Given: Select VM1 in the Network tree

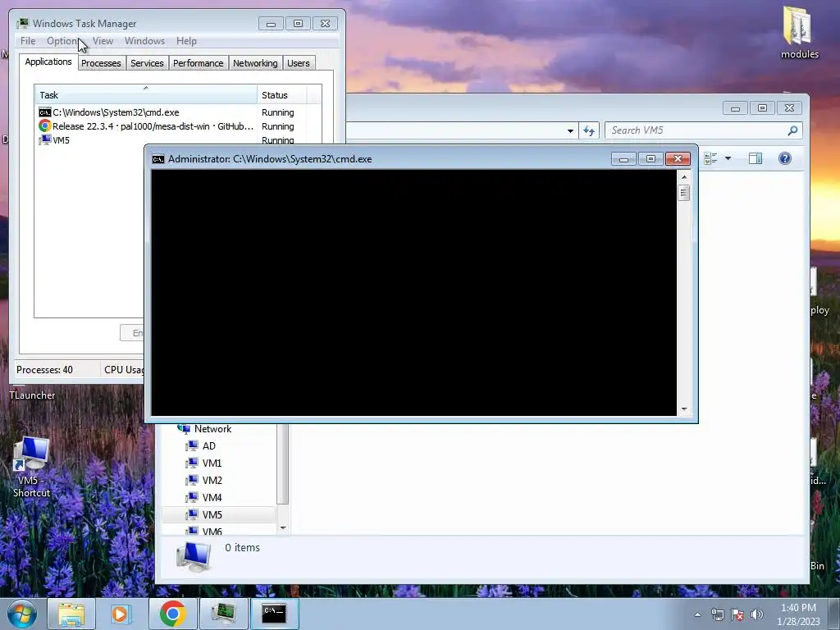Looking at the screenshot, I should [212, 463].
